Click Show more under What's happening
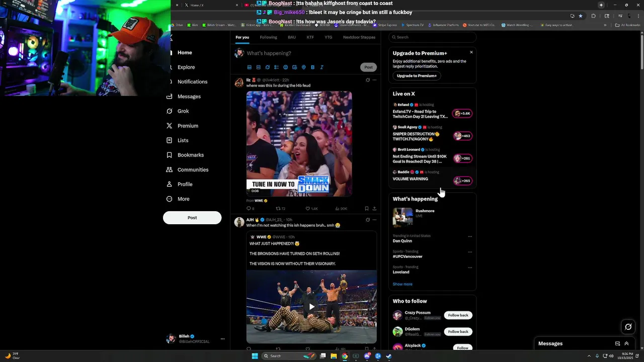 pos(403,285)
